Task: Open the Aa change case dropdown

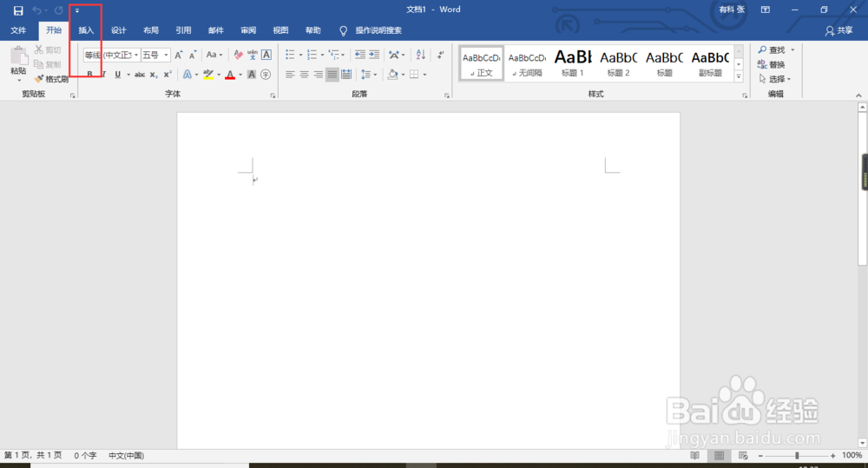Action: click(214, 55)
